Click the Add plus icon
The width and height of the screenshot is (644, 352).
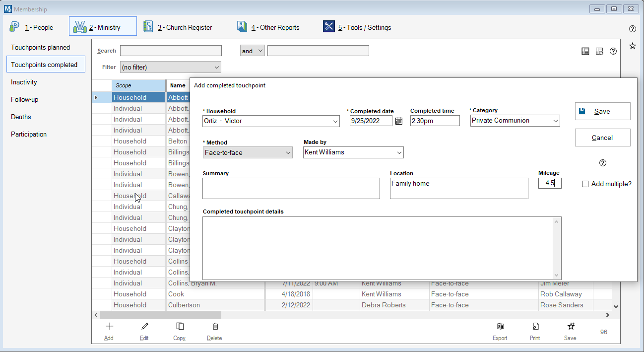point(109,327)
